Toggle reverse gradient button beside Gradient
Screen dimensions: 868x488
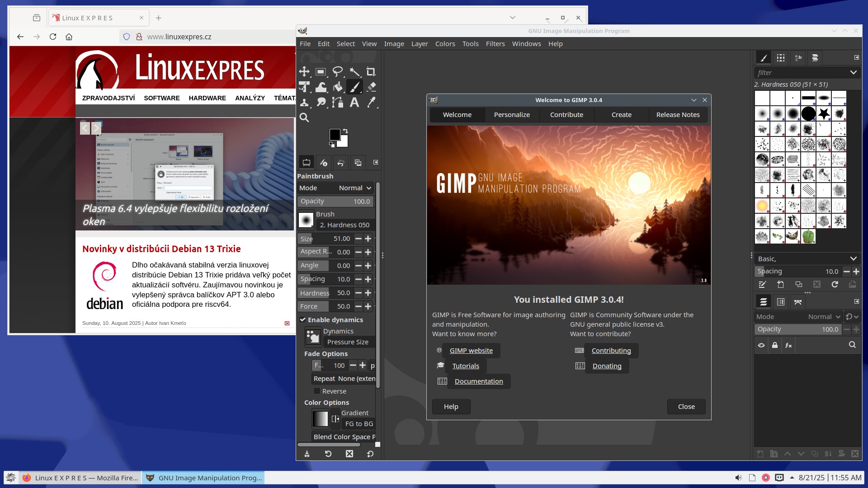point(335,419)
